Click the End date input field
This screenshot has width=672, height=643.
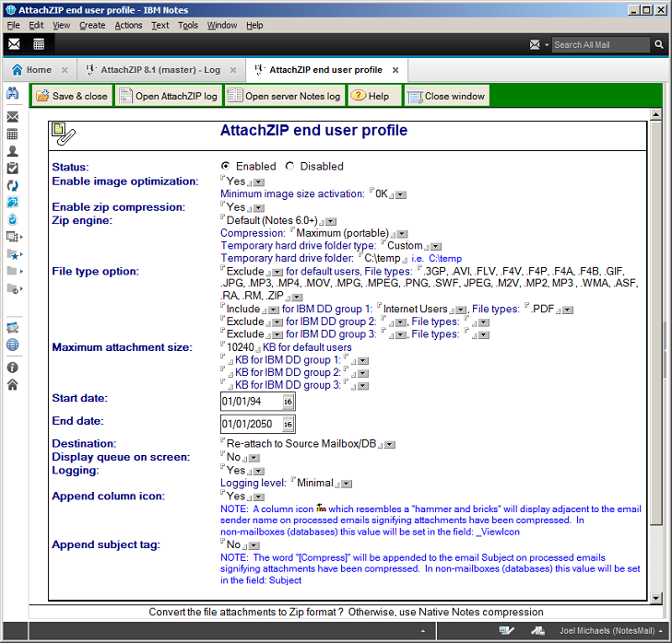point(250,425)
